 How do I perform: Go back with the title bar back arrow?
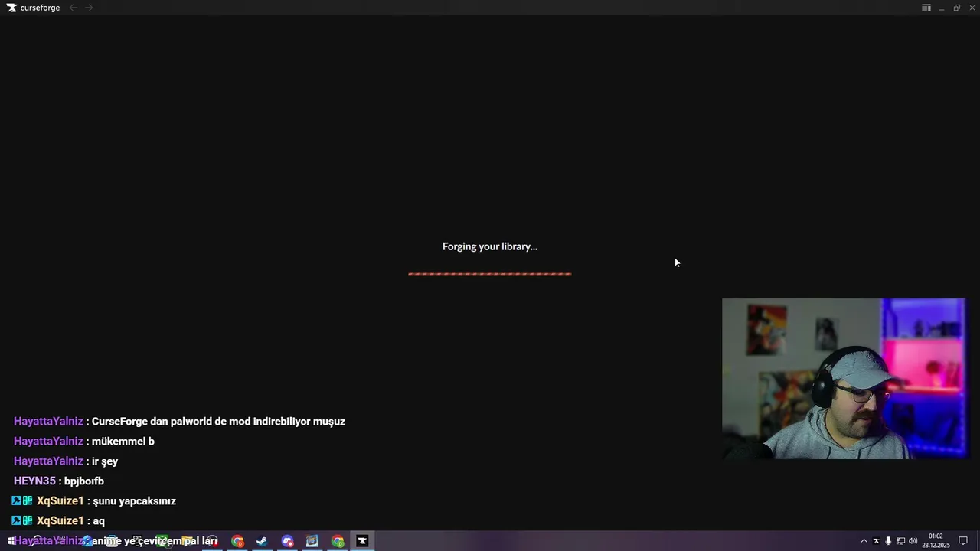click(73, 8)
